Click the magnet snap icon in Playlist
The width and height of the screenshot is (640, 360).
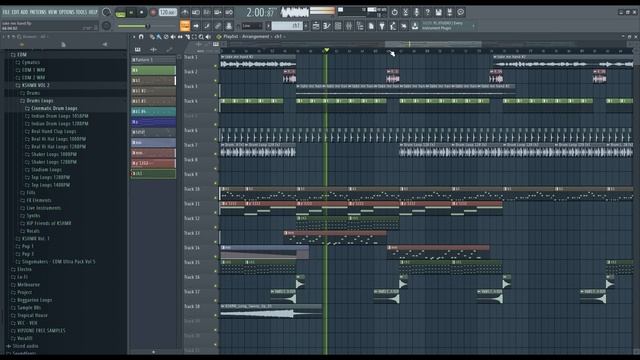tap(141, 37)
